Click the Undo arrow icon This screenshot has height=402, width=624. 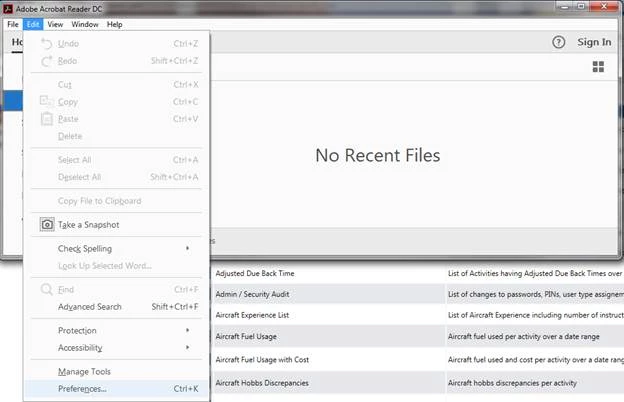coord(47,43)
